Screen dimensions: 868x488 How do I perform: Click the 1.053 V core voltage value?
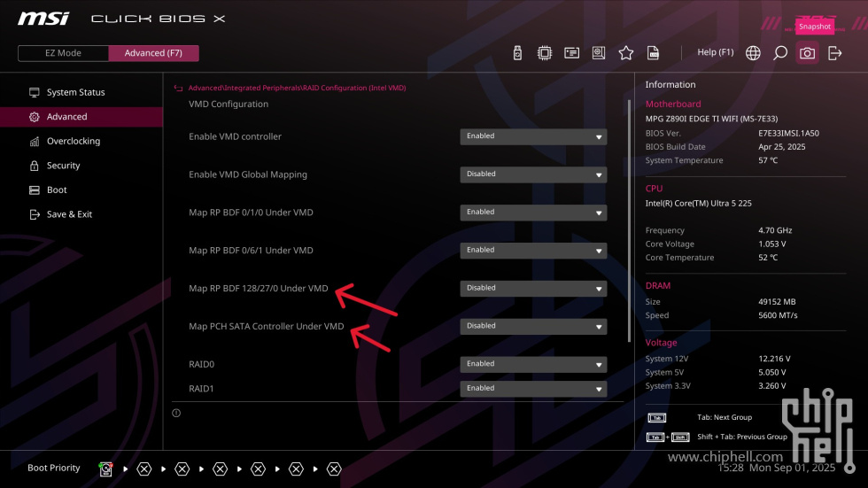(x=772, y=244)
